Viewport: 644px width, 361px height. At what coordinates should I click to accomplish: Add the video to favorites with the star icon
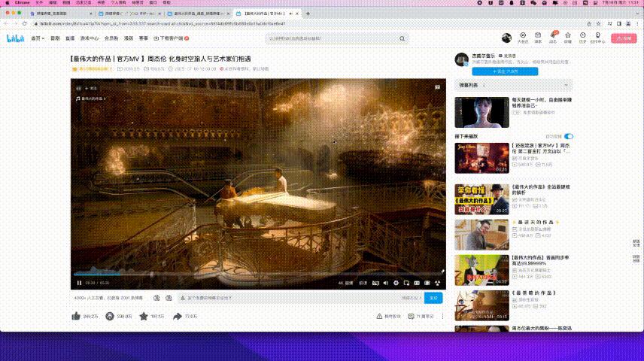click(x=143, y=317)
